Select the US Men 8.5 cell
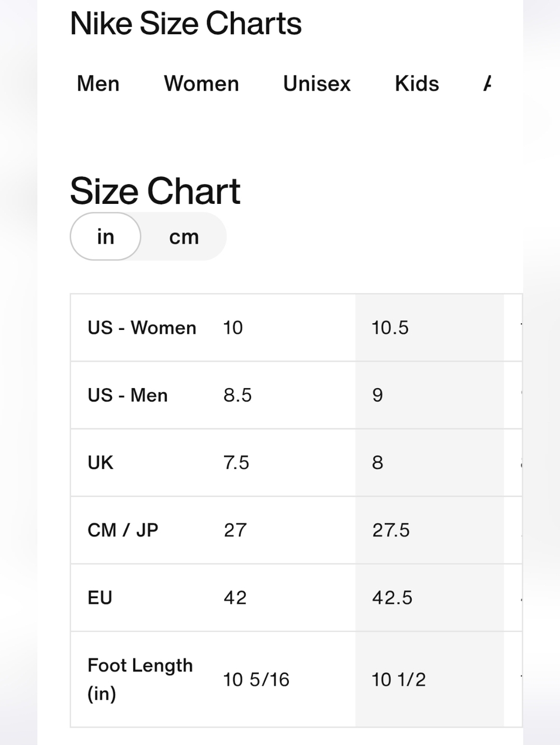Image resolution: width=560 pixels, height=745 pixels. point(237,395)
